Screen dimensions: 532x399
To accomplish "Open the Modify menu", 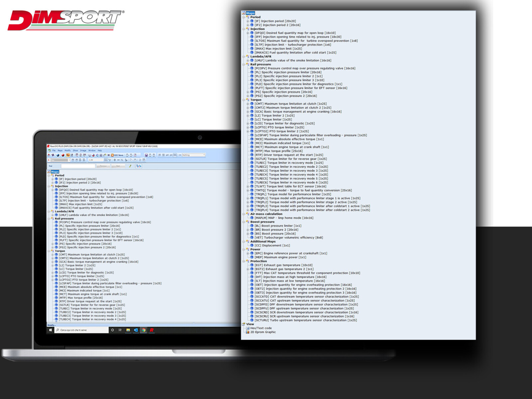I will (x=67, y=151).
